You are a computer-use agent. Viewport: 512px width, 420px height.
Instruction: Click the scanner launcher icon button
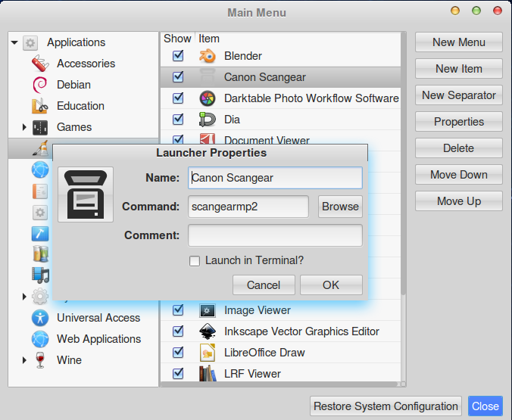pos(86,194)
